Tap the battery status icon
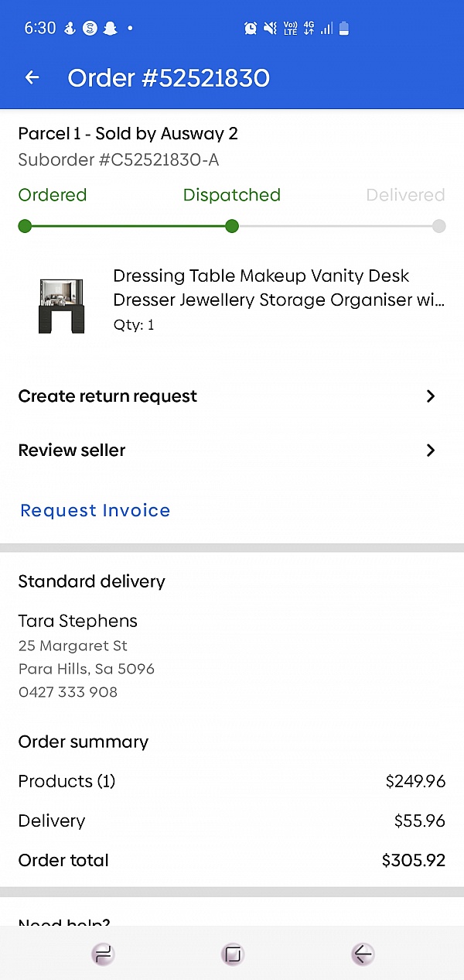The height and width of the screenshot is (980, 464). click(x=344, y=29)
